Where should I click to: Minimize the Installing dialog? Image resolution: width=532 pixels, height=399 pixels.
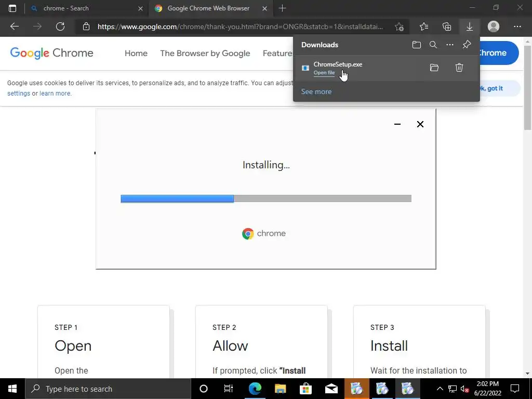(397, 124)
